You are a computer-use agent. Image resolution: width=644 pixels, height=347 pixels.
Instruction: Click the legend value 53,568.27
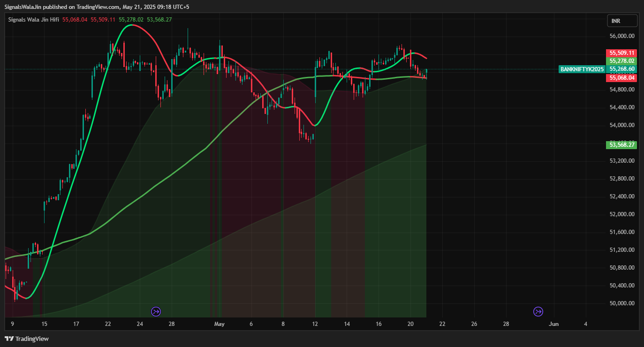click(x=159, y=20)
